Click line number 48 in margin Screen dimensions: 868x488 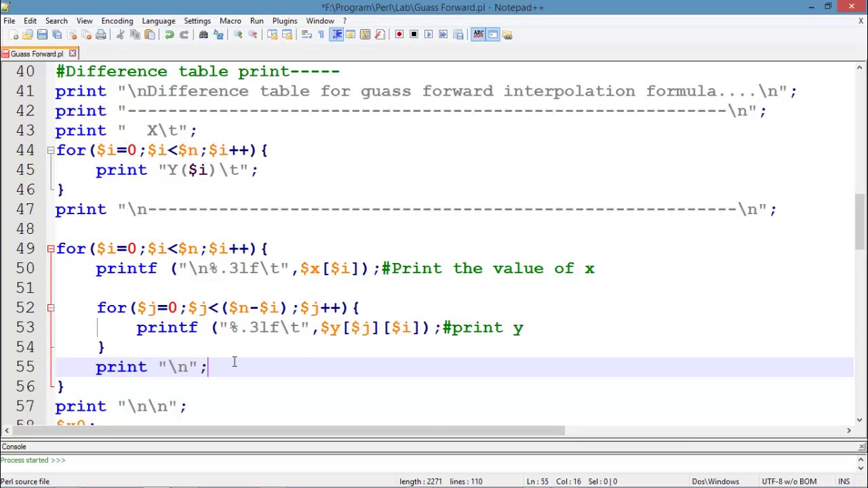pyautogui.click(x=25, y=229)
